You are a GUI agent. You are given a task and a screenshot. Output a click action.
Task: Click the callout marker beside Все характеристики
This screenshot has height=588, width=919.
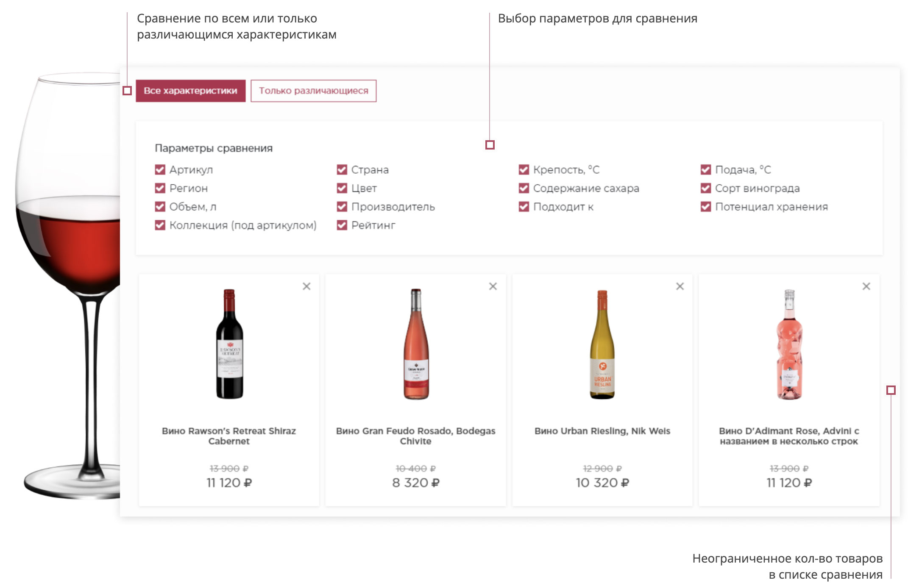127,91
